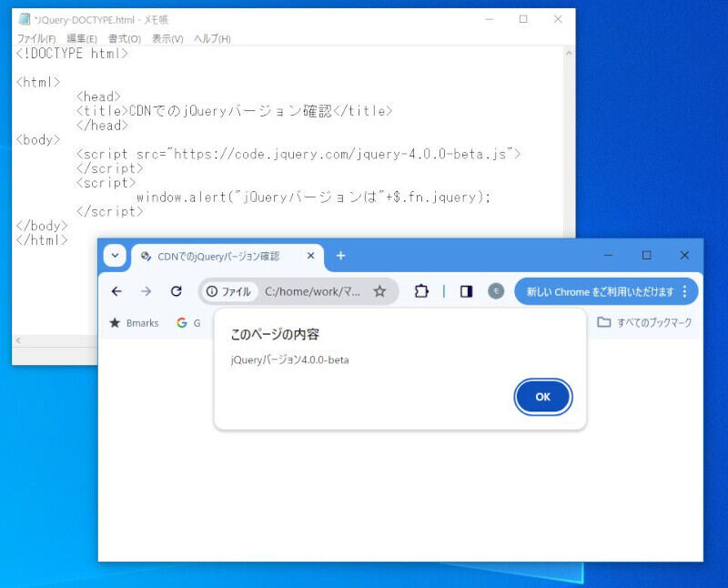
Task: Click the ファイル site info chip
Action: (229, 291)
